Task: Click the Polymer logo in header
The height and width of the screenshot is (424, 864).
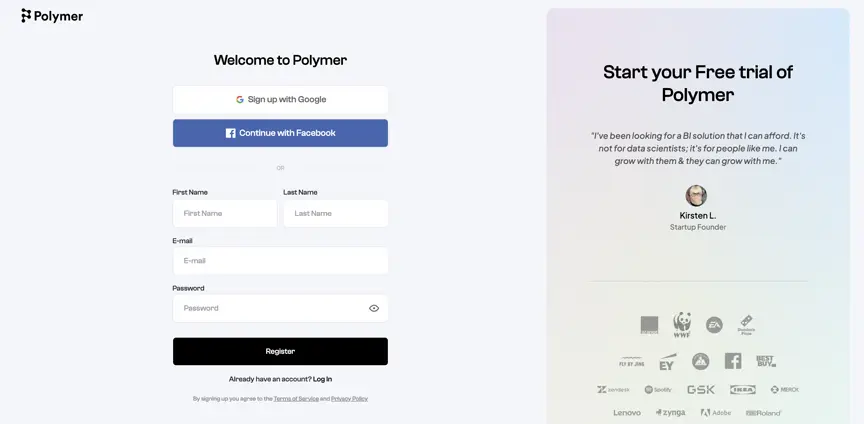Action: (x=52, y=16)
